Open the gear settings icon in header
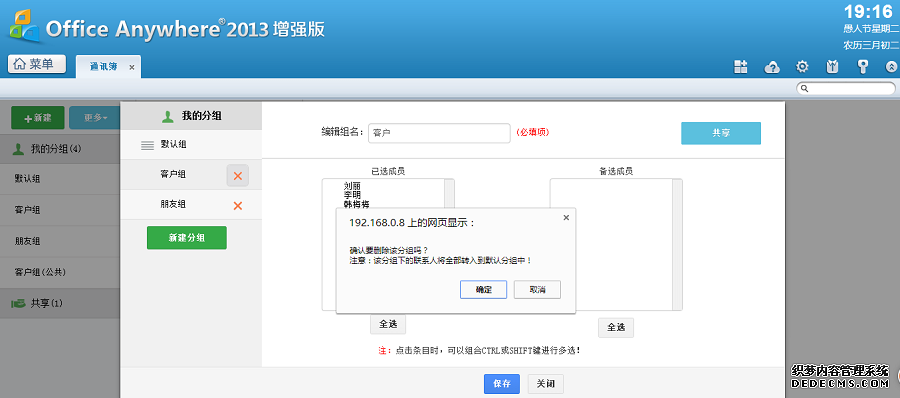This screenshot has width=900, height=398. click(x=802, y=67)
